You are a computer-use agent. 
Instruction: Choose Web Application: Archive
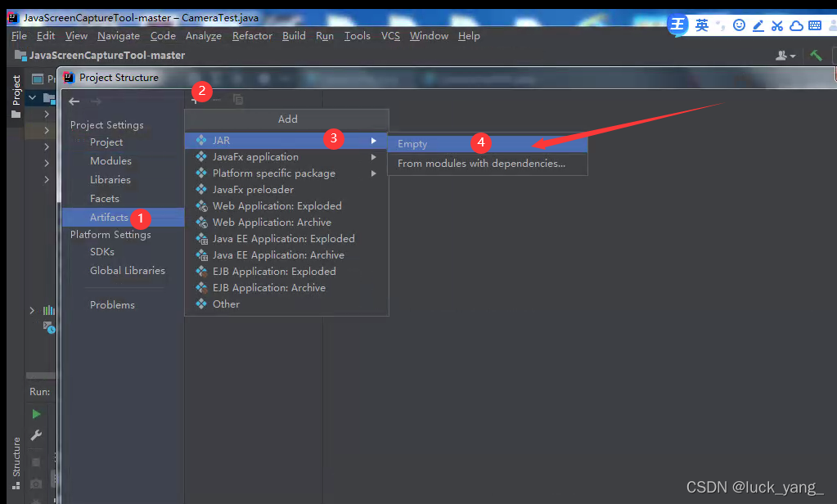coord(286,222)
